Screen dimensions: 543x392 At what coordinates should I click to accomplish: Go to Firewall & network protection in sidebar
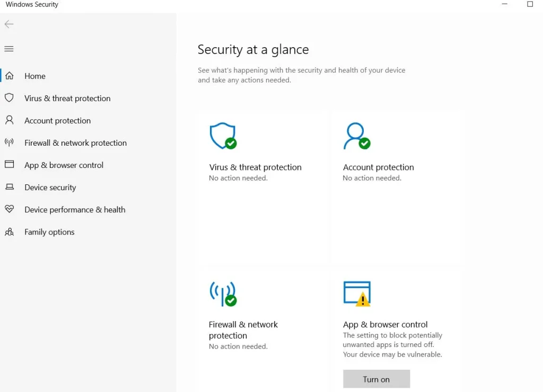88,142
